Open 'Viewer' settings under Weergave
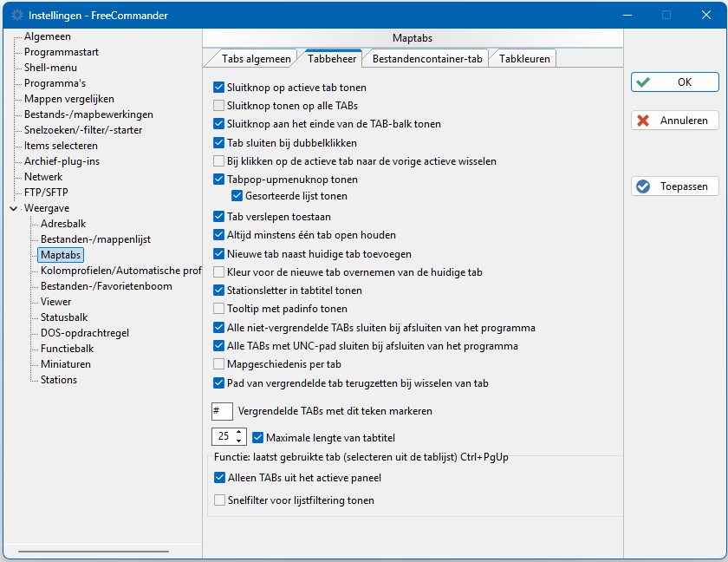The height and width of the screenshot is (562, 728). click(55, 302)
